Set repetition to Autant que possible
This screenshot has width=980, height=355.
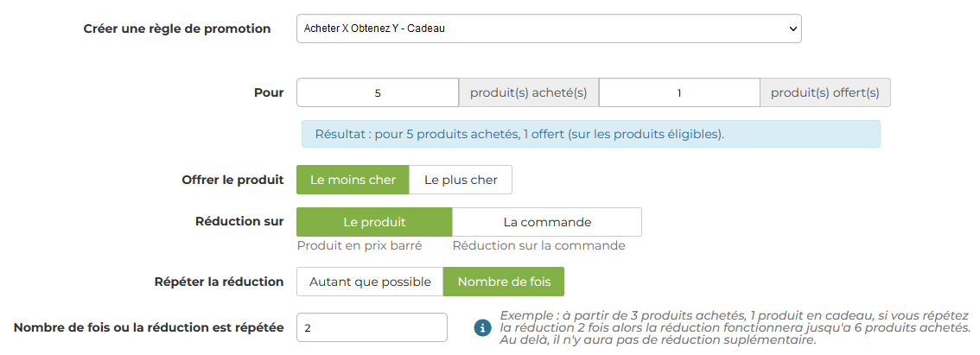coord(370,282)
